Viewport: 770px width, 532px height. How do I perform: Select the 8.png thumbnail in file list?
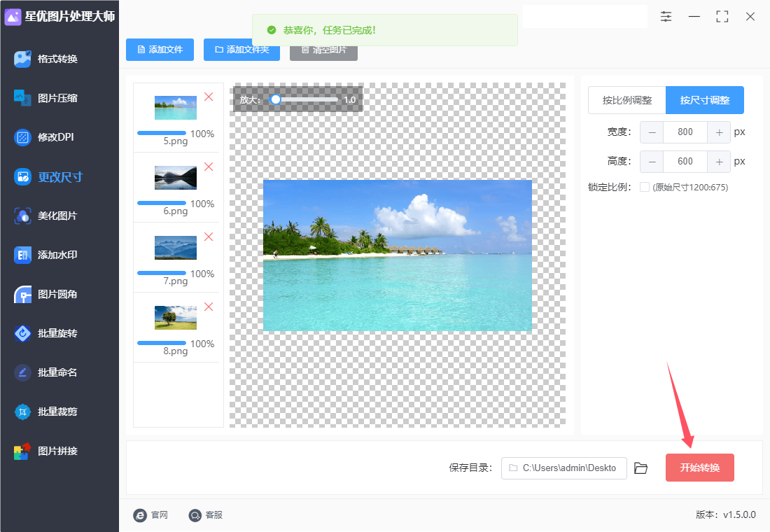176,318
